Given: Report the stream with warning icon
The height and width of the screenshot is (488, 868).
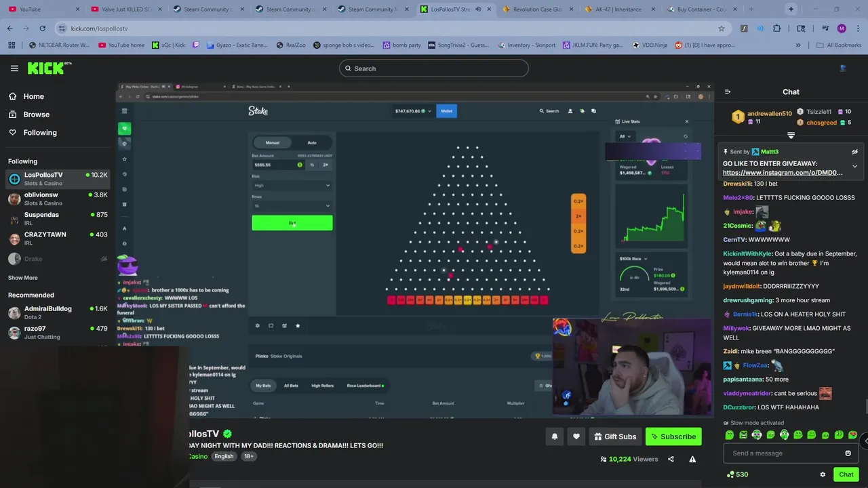Looking at the screenshot, I should [x=692, y=459].
